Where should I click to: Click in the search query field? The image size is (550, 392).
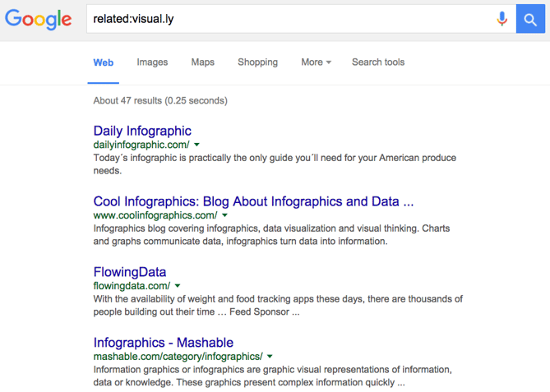point(288,18)
